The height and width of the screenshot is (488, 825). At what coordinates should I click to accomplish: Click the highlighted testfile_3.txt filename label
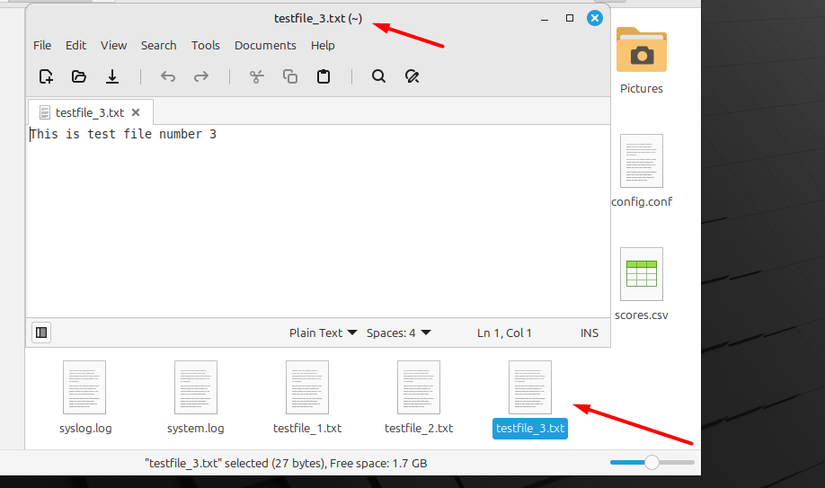point(530,429)
